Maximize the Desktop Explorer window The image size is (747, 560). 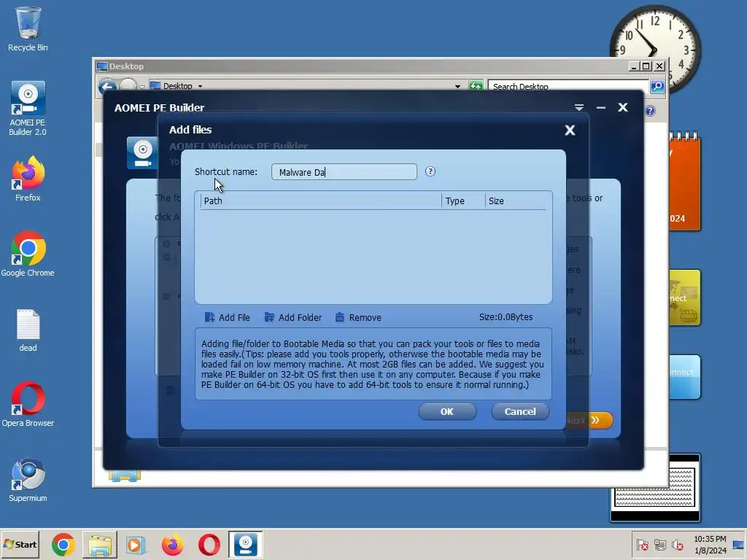click(646, 66)
